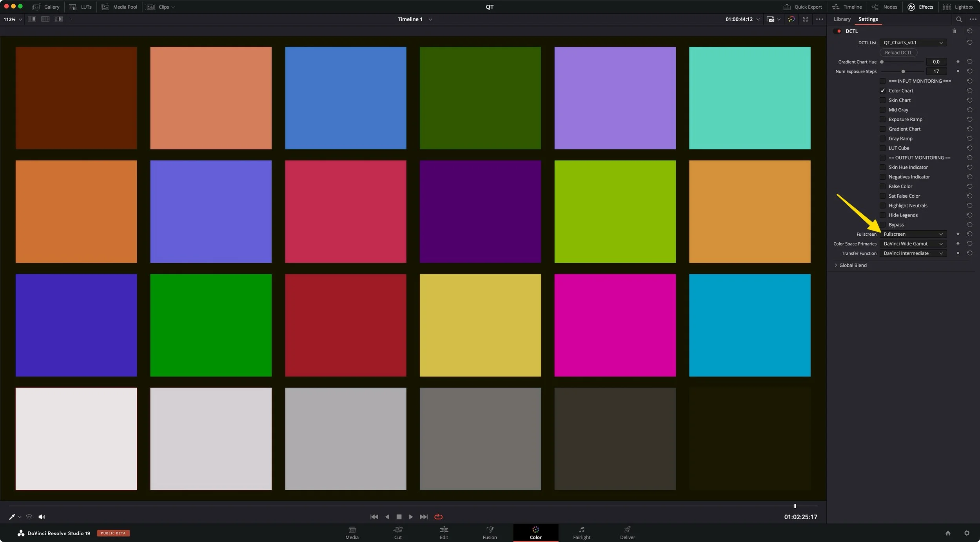Go to the Deliver page

pos(627,533)
